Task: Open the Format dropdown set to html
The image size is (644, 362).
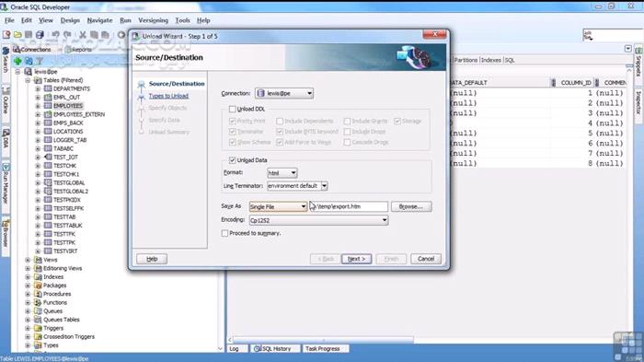Action: (282, 173)
